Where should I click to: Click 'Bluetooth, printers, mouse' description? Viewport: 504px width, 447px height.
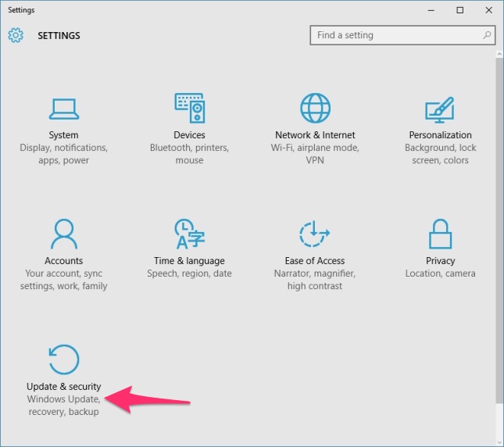click(189, 154)
